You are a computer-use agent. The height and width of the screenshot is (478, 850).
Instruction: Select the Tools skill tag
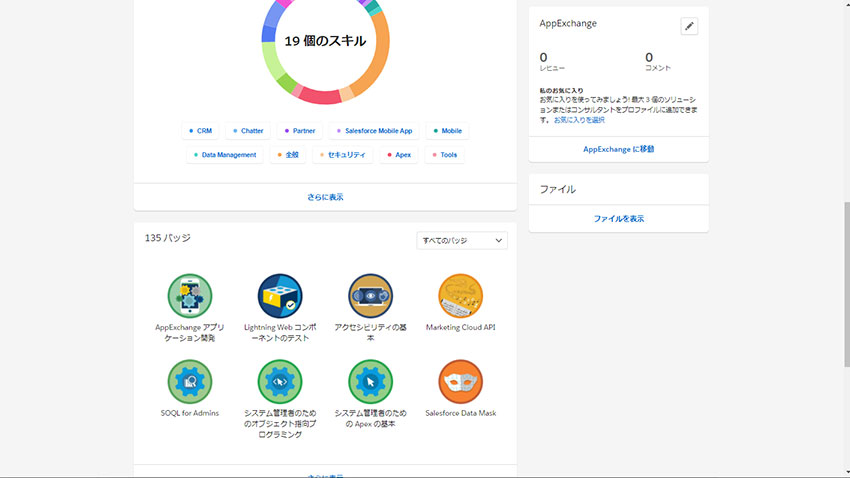tap(445, 154)
